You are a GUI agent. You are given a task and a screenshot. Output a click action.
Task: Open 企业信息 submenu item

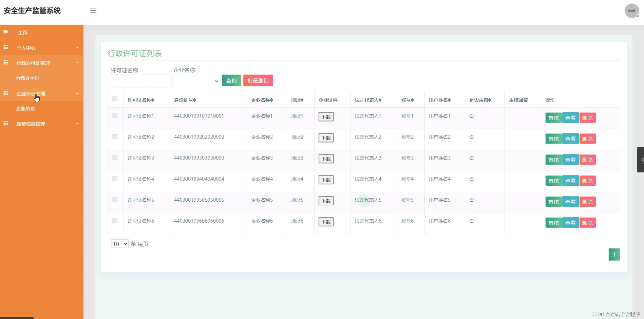pos(25,109)
